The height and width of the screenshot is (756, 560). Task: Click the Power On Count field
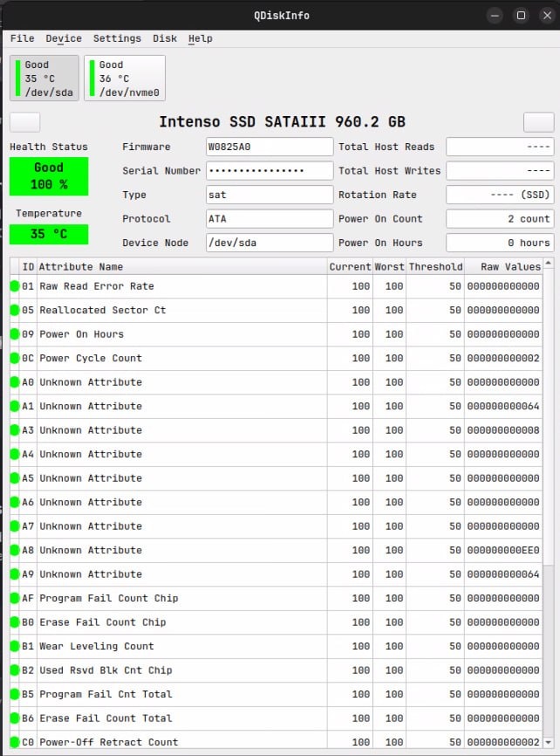click(500, 219)
